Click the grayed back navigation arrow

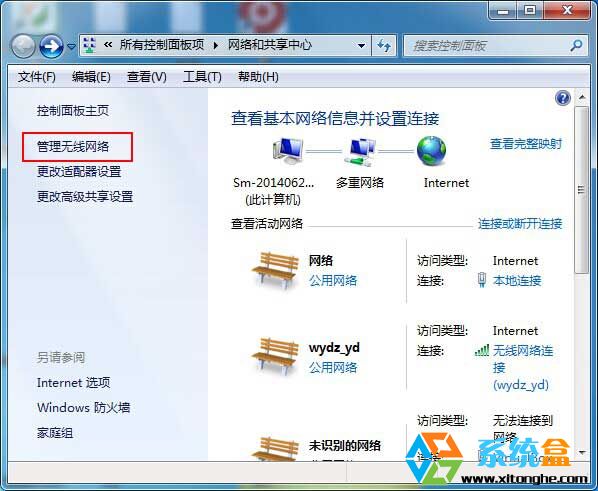click(23, 46)
